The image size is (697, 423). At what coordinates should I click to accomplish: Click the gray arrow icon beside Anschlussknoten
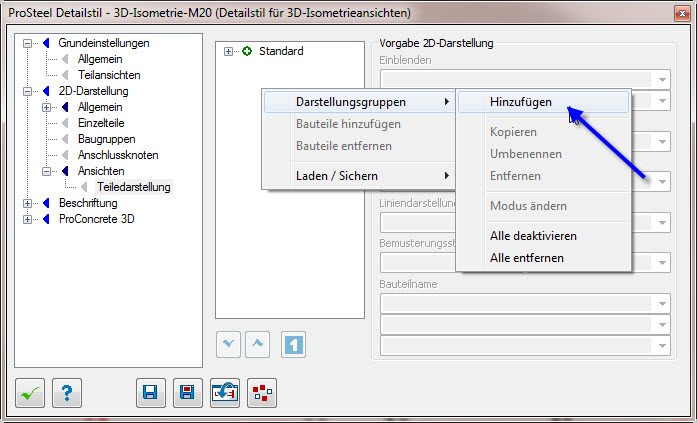click(65, 155)
